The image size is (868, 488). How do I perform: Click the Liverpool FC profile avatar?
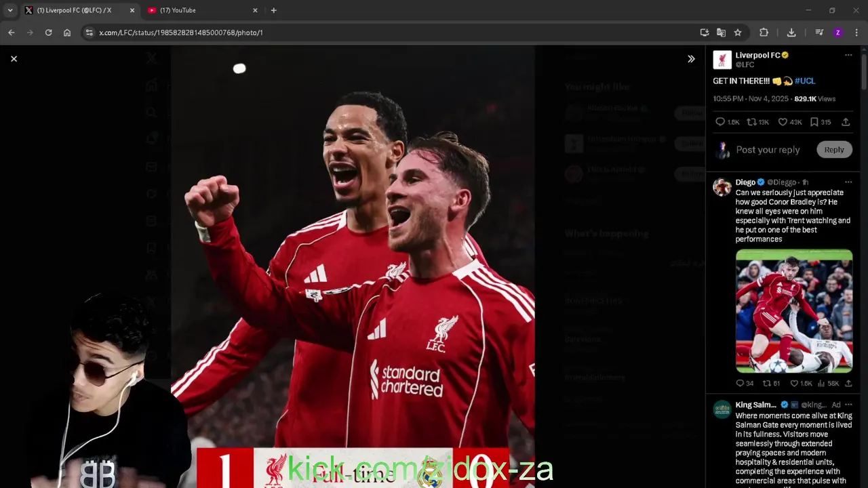tap(722, 60)
